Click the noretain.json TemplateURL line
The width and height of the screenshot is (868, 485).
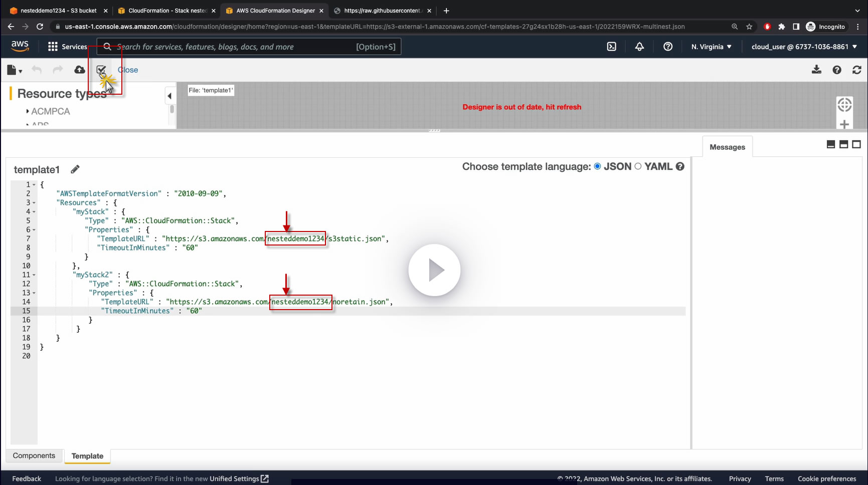(247, 302)
